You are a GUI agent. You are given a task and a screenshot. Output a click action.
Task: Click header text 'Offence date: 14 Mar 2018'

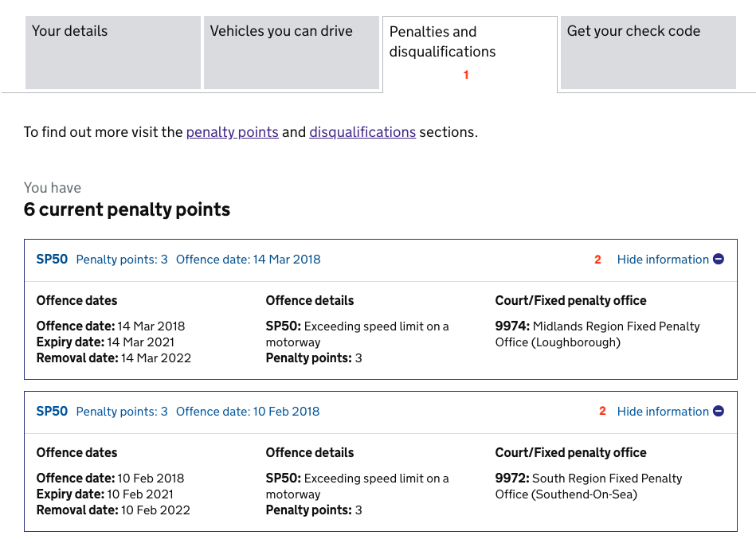click(249, 260)
